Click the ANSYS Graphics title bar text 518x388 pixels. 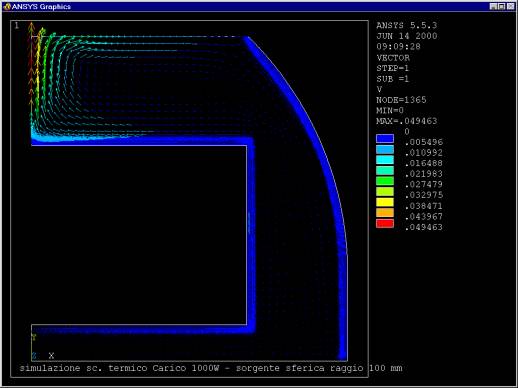pyautogui.click(x=41, y=6)
